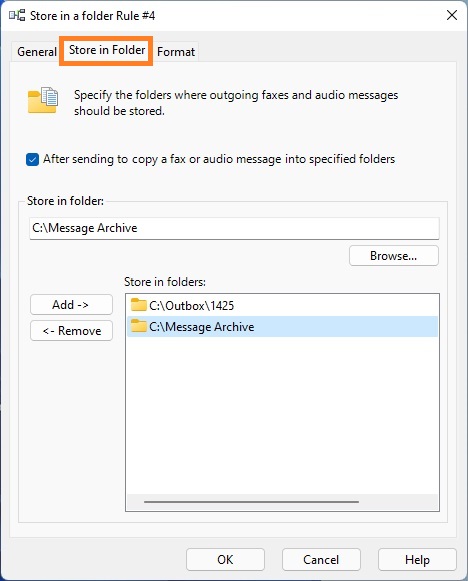Open Help for this dialog
The image size is (468, 581).
[417, 560]
